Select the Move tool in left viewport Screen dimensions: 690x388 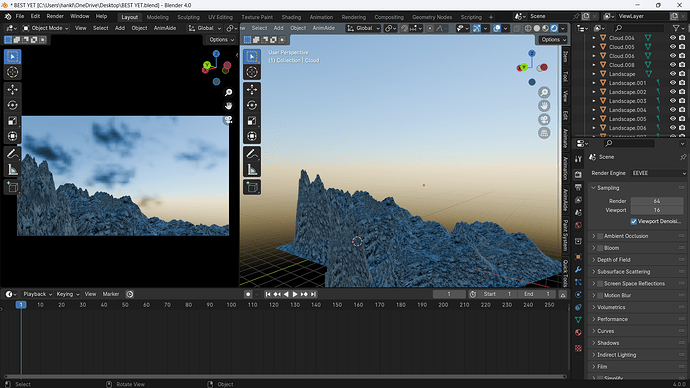pyautogui.click(x=12, y=90)
